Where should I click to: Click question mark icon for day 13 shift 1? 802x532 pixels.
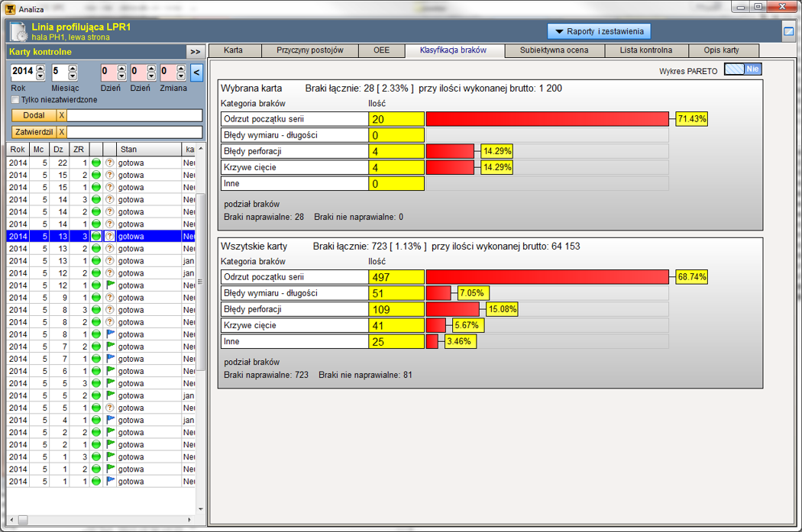point(109,260)
